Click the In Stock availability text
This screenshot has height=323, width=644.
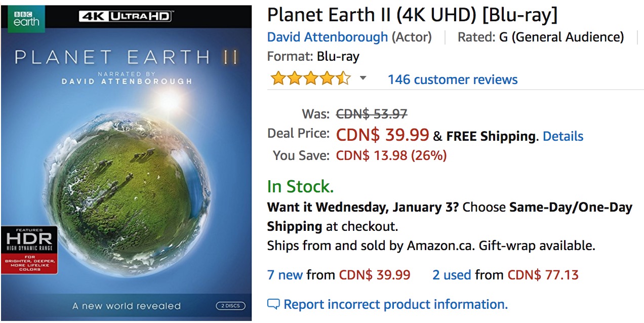click(301, 187)
